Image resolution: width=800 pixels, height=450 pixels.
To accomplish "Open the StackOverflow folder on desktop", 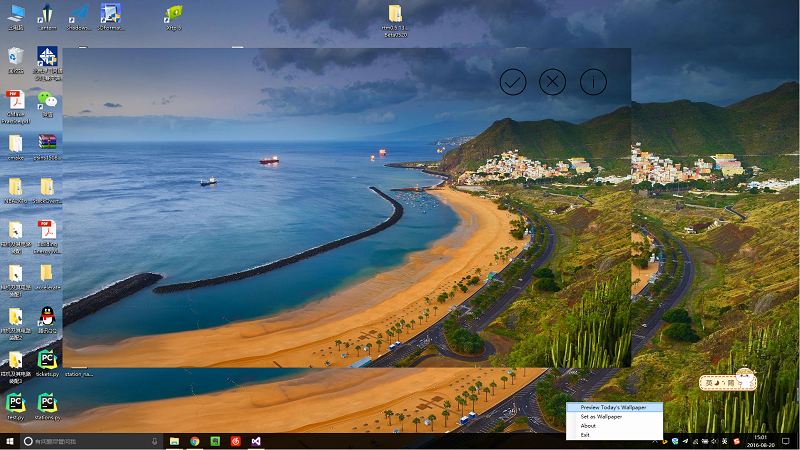I will 47,191.
